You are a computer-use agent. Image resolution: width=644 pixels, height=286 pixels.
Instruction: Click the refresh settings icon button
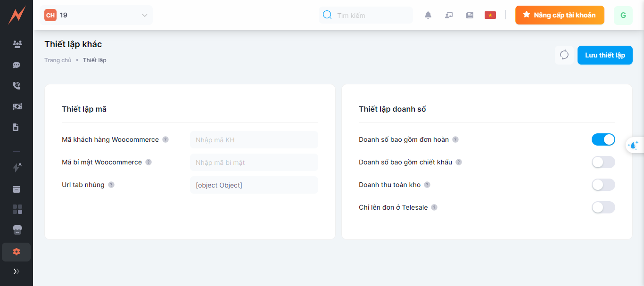(x=564, y=55)
